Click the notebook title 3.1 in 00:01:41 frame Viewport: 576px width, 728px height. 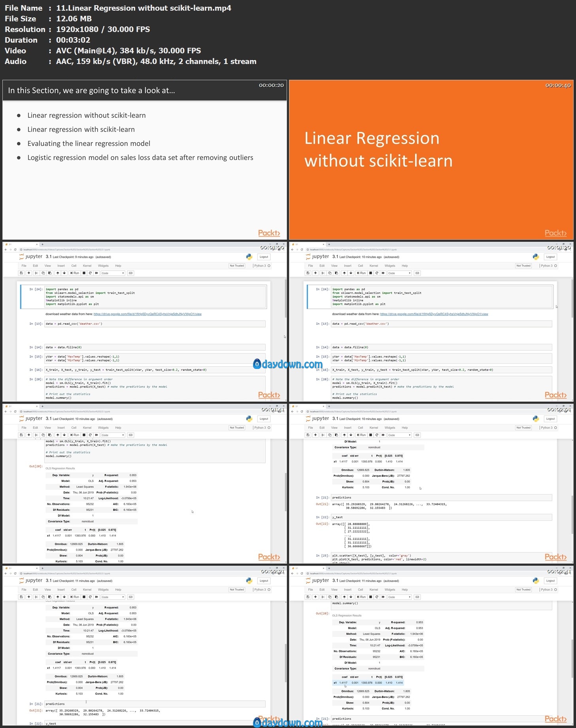[x=49, y=419]
